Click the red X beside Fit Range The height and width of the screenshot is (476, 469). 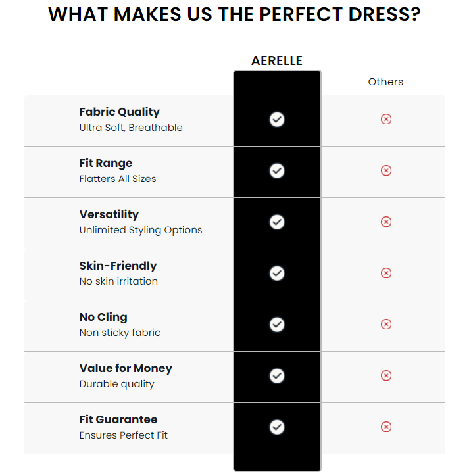point(385,170)
